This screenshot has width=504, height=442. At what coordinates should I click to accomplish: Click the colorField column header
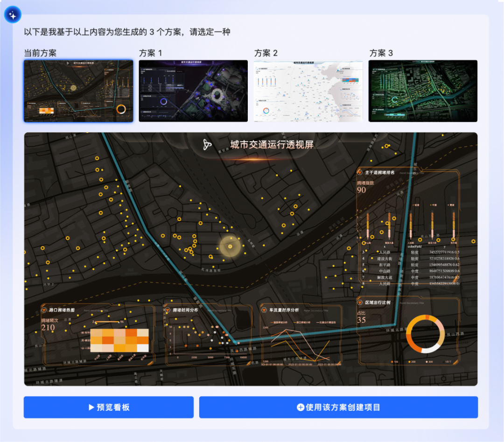point(414,246)
